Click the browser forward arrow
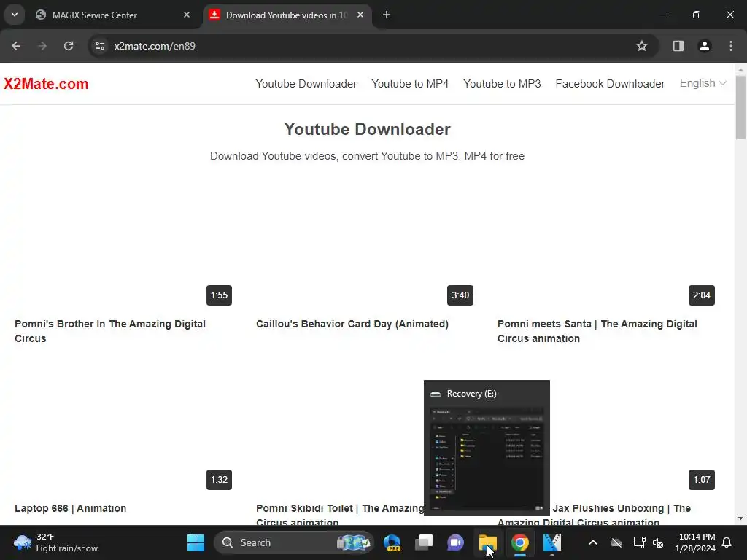The width and height of the screenshot is (747, 560). tap(42, 46)
